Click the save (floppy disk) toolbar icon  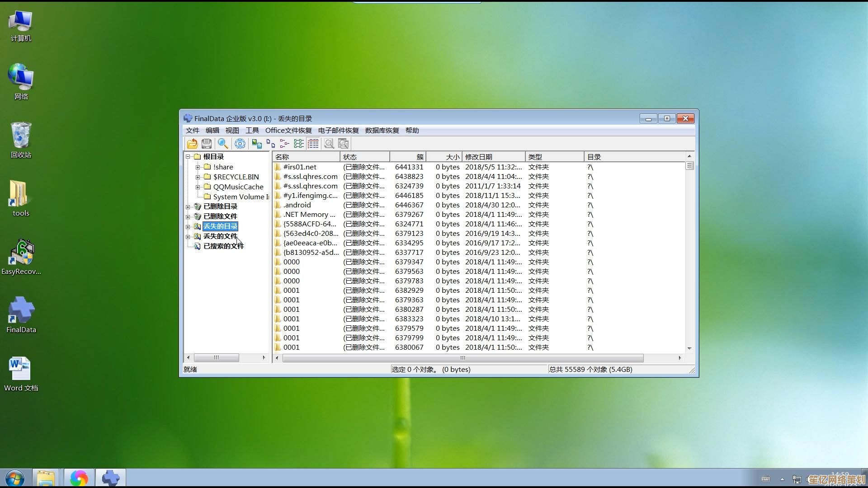pos(207,144)
